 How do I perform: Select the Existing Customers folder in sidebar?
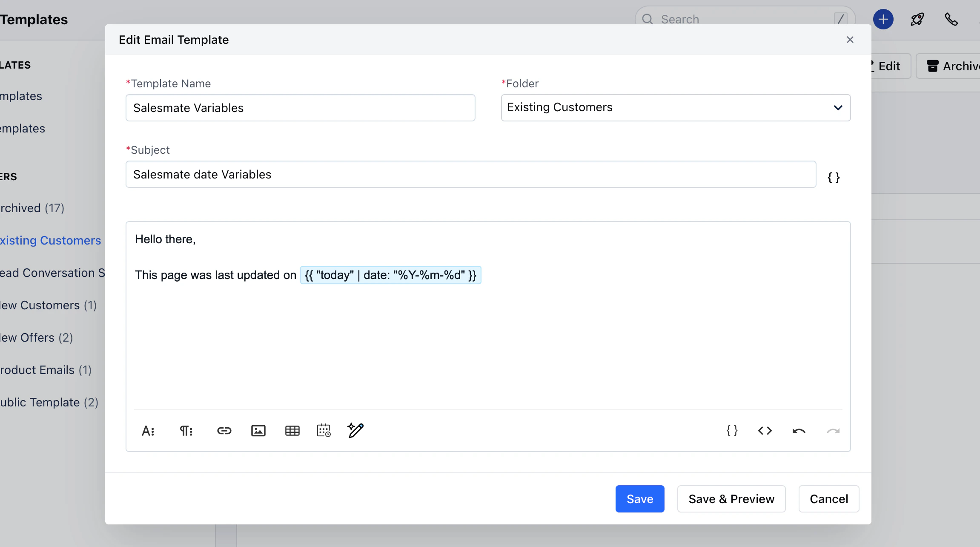tap(51, 240)
